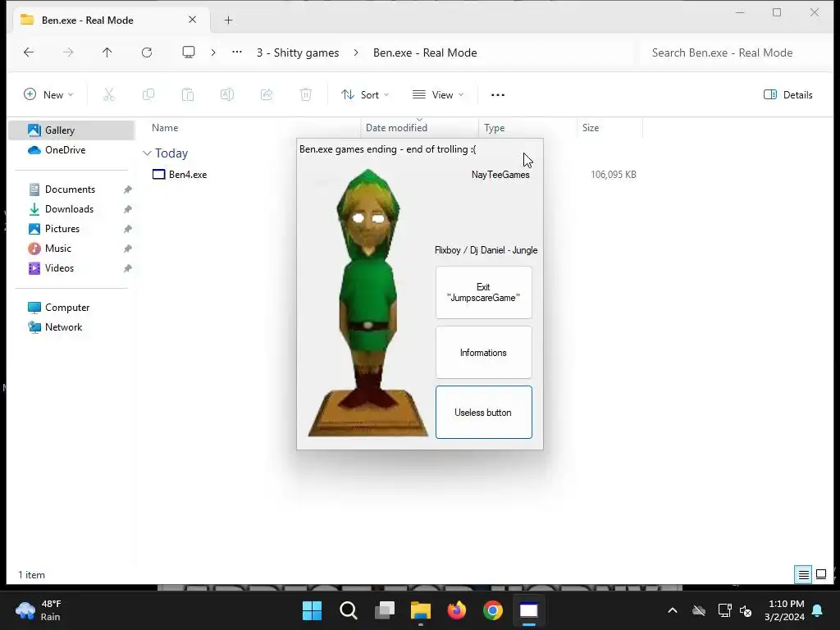Open the See more toolbar options
Screen dimensions: 840x630
[498, 95]
